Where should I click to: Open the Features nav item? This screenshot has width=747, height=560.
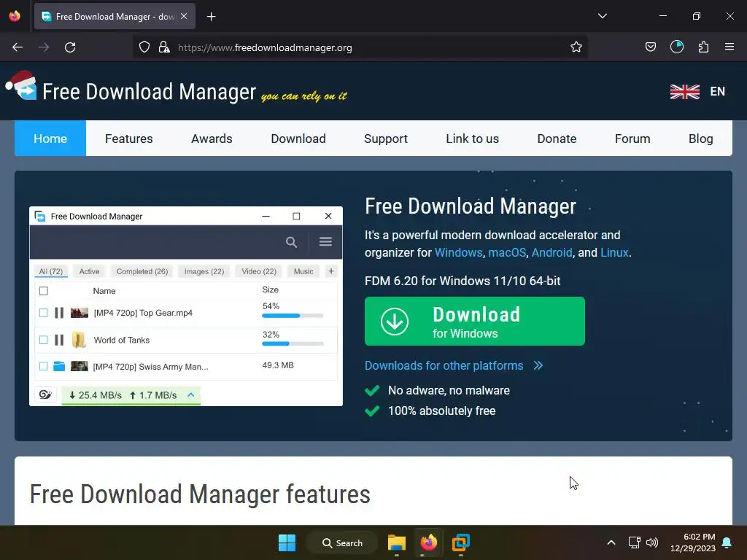point(128,139)
